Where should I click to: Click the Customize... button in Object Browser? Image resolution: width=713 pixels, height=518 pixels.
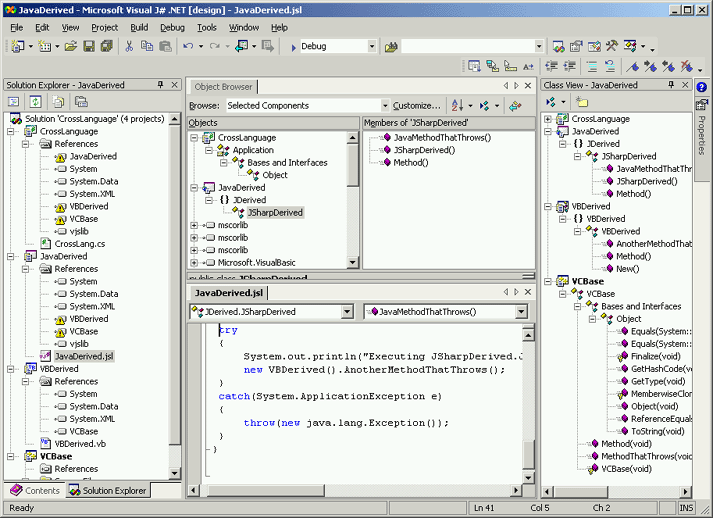[417, 106]
